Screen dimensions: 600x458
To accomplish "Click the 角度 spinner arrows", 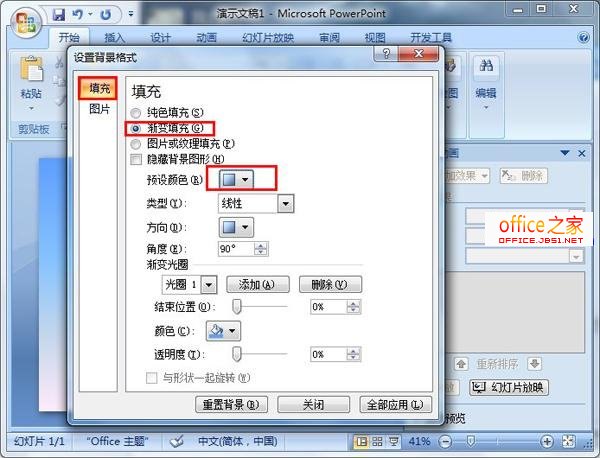I will pyautogui.click(x=261, y=249).
